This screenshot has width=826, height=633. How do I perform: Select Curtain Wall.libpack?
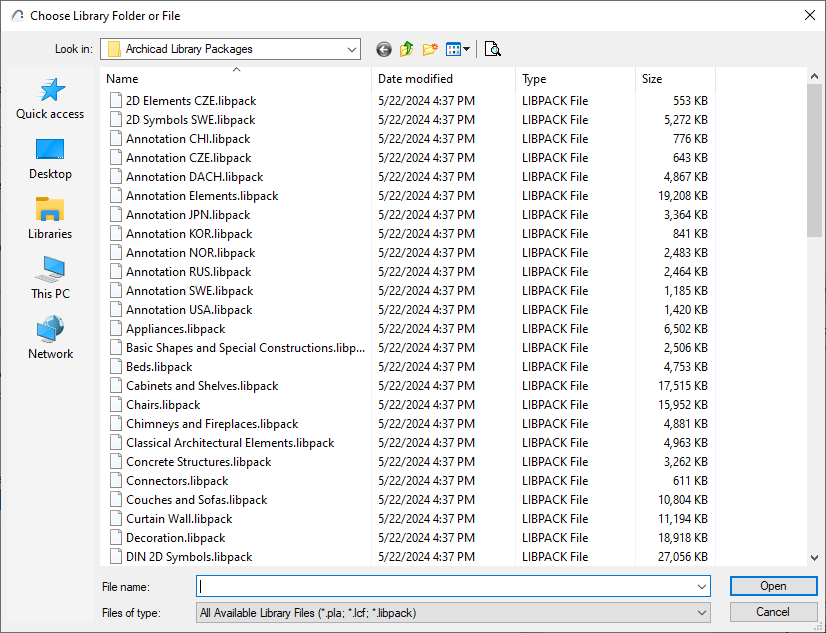179,519
